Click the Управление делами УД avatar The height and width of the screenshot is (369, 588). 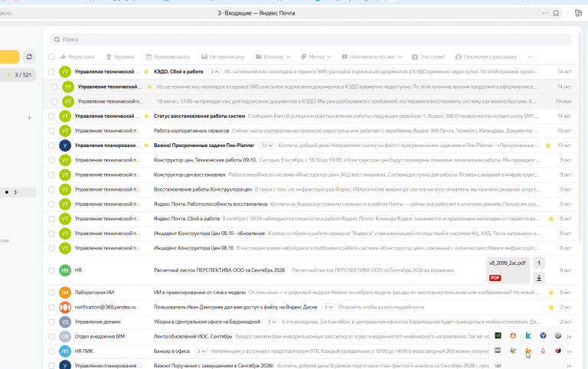pyautogui.click(x=65, y=322)
